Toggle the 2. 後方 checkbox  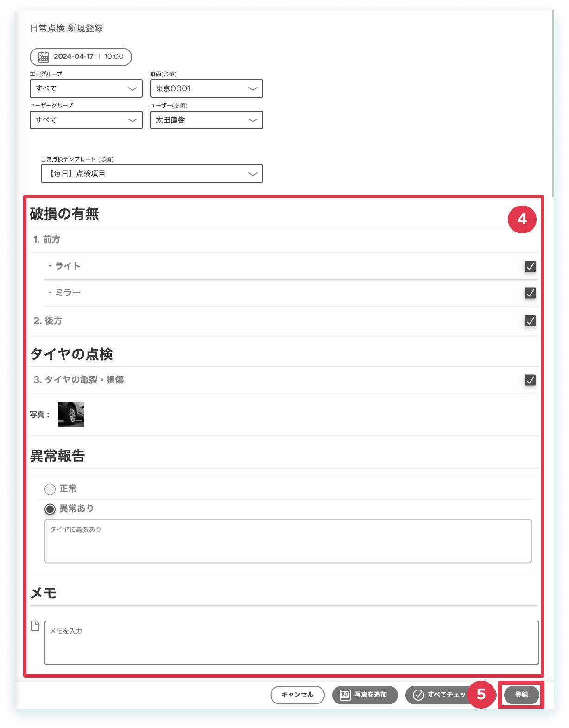(x=530, y=321)
